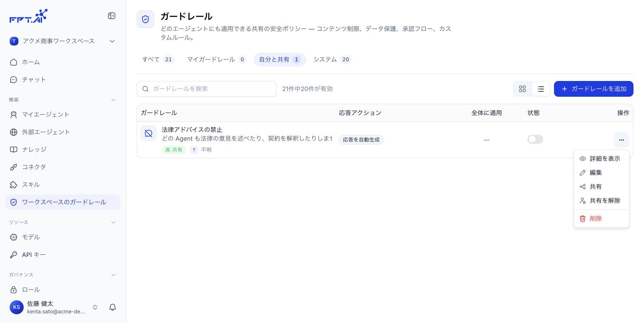The image size is (644, 323).
Task: Open ロール page
Action: pyautogui.click(x=63, y=290)
